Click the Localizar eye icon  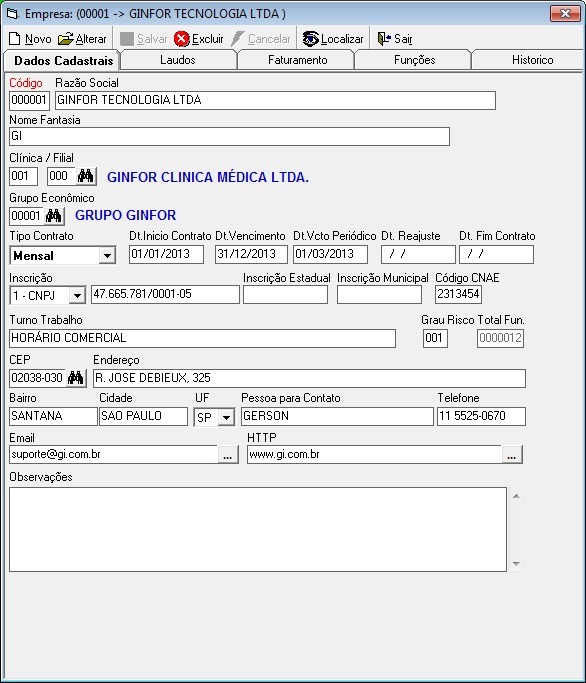pyautogui.click(x=311, y=39)
